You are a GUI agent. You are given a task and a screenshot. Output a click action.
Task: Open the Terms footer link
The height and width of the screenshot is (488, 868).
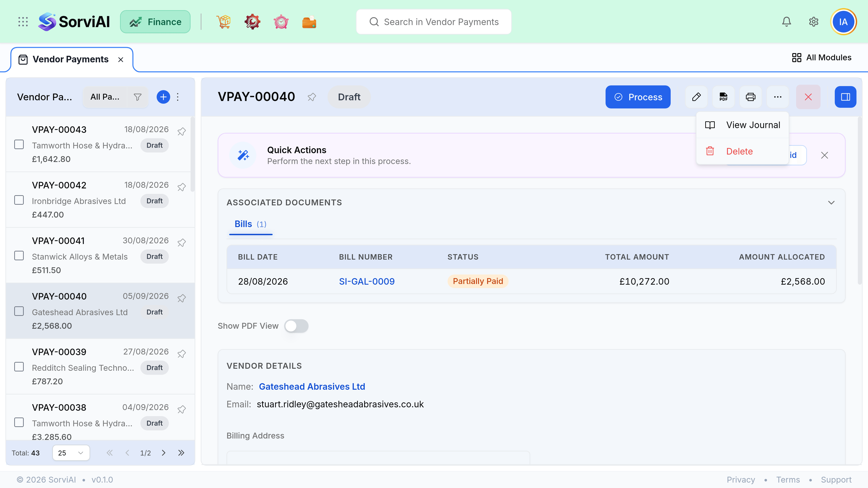point(788,480)
